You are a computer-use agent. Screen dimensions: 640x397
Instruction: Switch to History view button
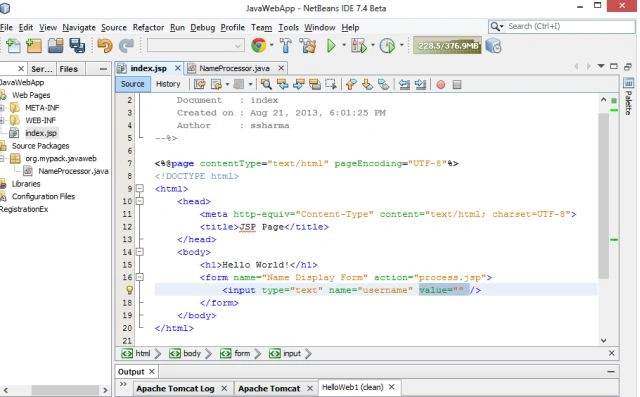click(168, 84)
